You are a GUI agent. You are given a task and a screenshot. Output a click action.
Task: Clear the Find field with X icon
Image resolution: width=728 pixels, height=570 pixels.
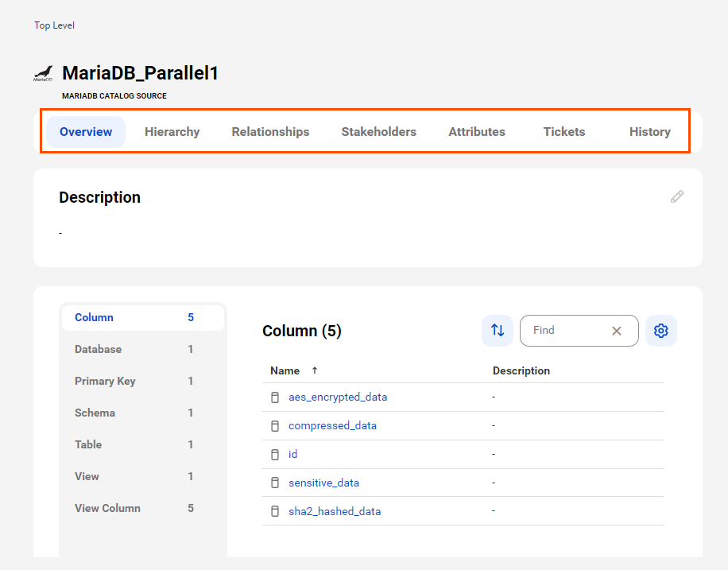click(x=617, y=331)
